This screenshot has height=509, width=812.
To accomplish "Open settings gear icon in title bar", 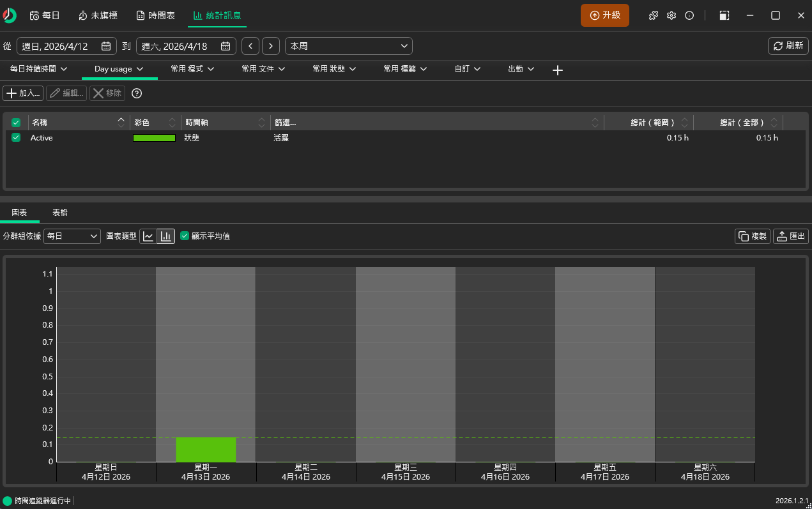I will [671, 15].
